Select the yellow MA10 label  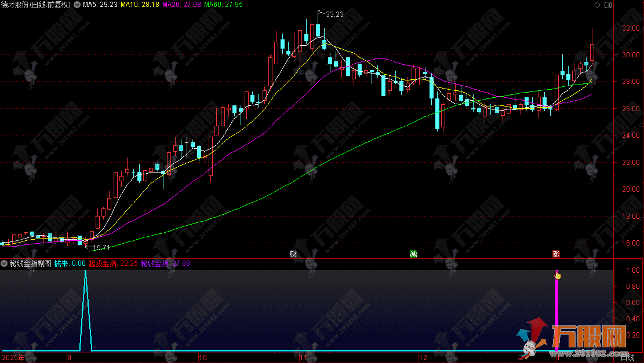coord(131,5)
